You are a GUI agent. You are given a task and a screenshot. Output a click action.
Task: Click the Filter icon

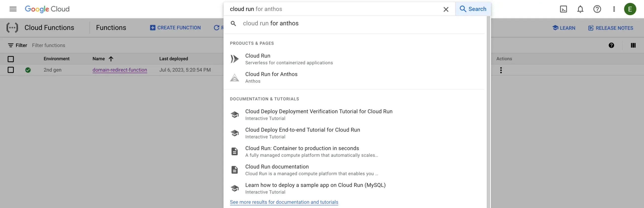[11, 45]
